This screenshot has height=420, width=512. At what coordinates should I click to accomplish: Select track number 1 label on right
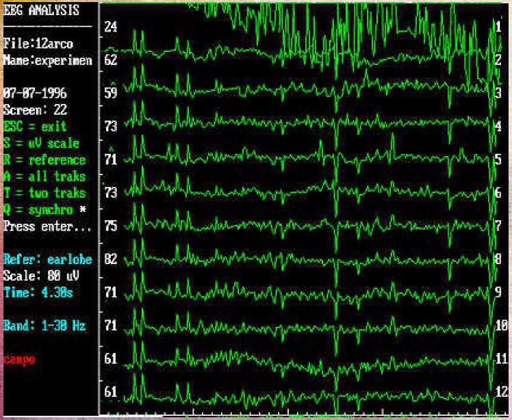click(x=498, y=27)
